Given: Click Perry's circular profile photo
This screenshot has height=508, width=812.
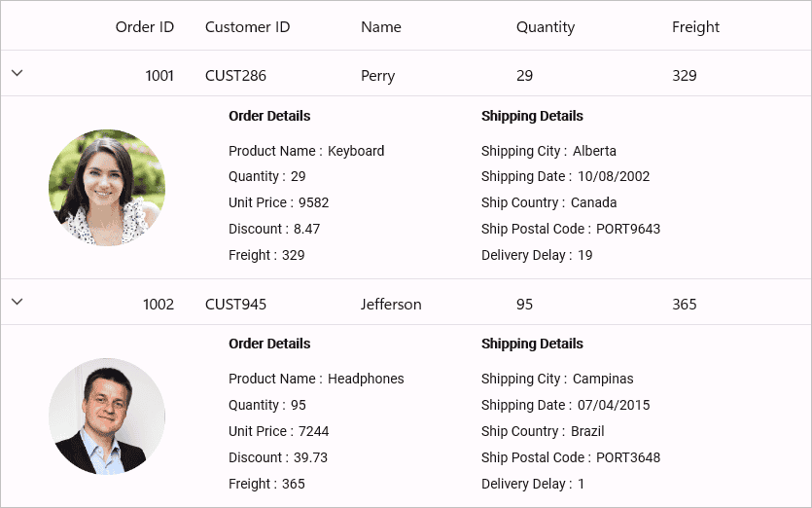Looking at the screenshot, I should 107,188.
